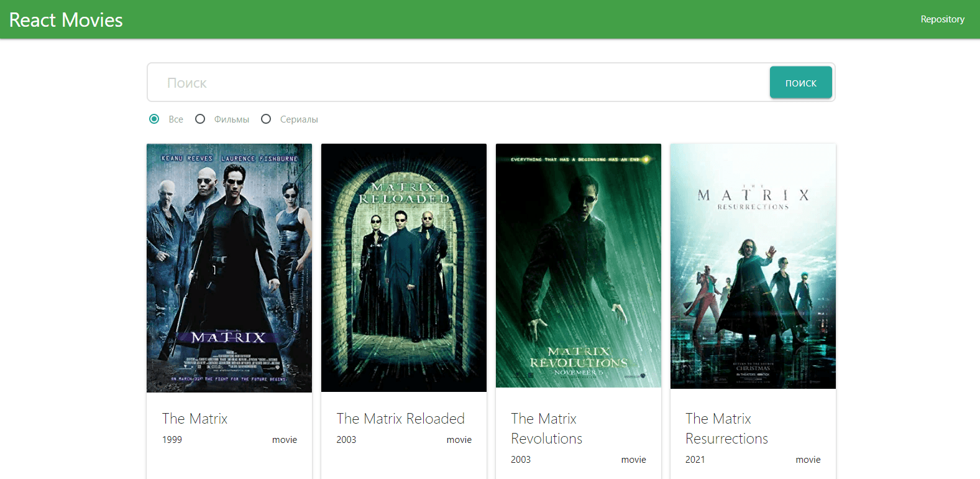This screenshot has width=980, height=479.
Task: Click the title text 'The Matrix Reloaded'
Action: click(401, 419)
